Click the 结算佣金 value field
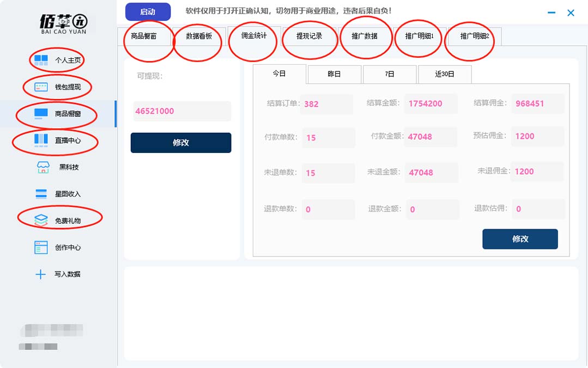This screenshot has height=368, width=588. [x=537, y=103]
